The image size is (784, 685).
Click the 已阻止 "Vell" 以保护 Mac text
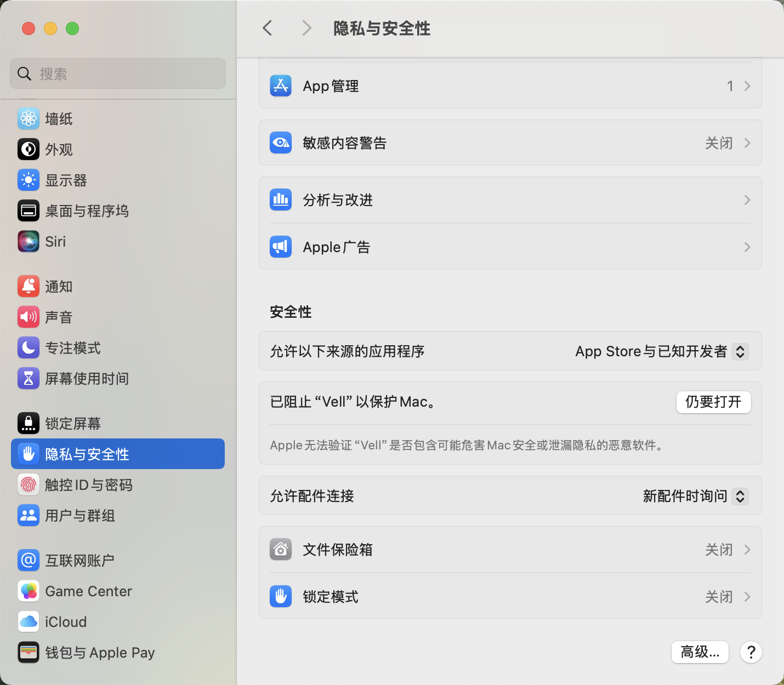(355, 402)
